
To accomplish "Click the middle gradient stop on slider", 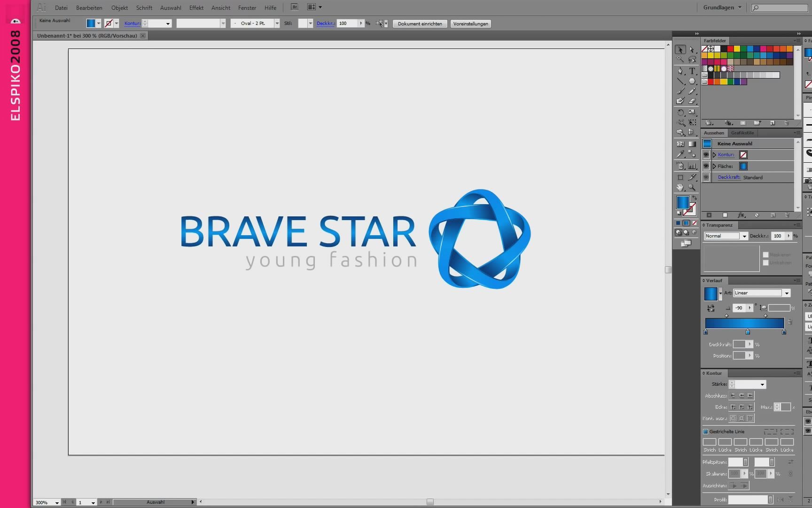I will (x=748, y=332).
